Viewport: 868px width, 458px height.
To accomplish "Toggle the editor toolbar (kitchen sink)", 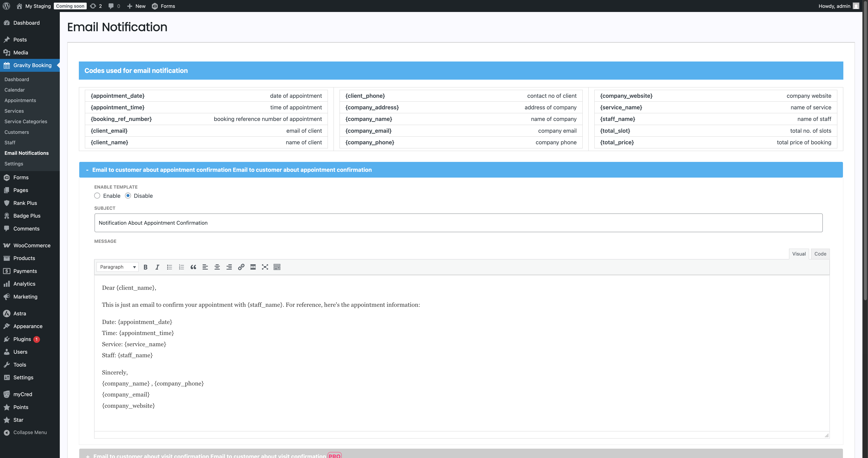I will pos(277,267).
